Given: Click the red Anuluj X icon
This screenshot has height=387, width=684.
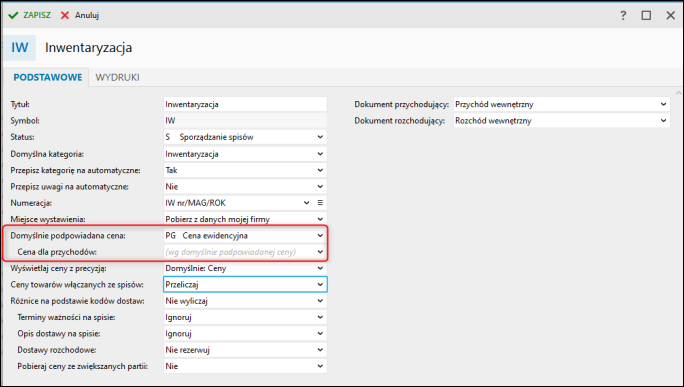Looking at the screenshot, I should point(65,15).
